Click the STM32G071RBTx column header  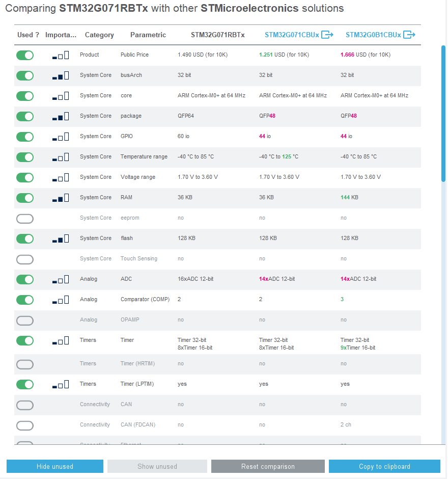click(218, 35)
